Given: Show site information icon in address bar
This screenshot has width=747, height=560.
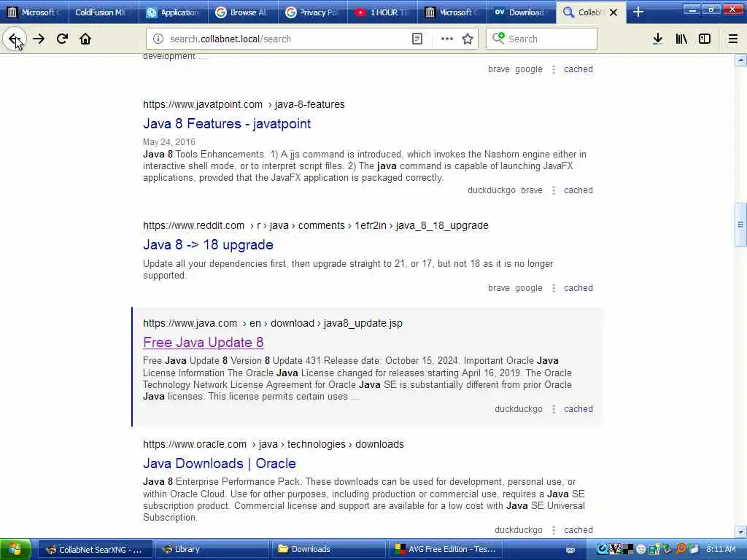Looking at the screenshot, I should pos(158,39).
